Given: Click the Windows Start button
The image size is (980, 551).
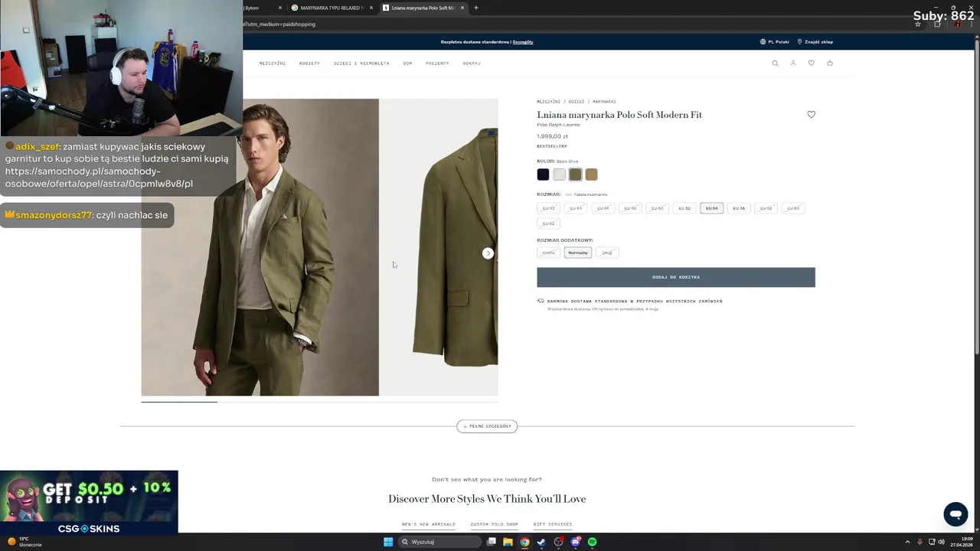Looking at the screenshot, I should click(x=388, y=542).
